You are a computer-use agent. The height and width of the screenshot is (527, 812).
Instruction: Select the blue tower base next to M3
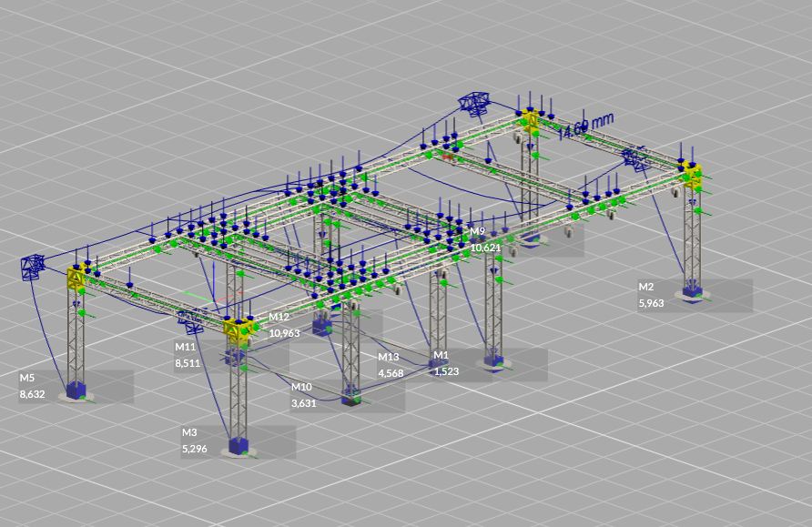239,446
